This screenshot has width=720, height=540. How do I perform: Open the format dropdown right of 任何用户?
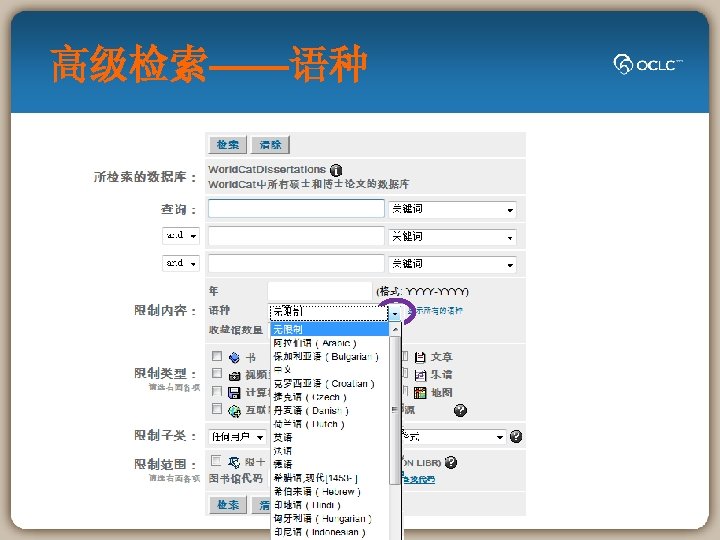point(453,437)
